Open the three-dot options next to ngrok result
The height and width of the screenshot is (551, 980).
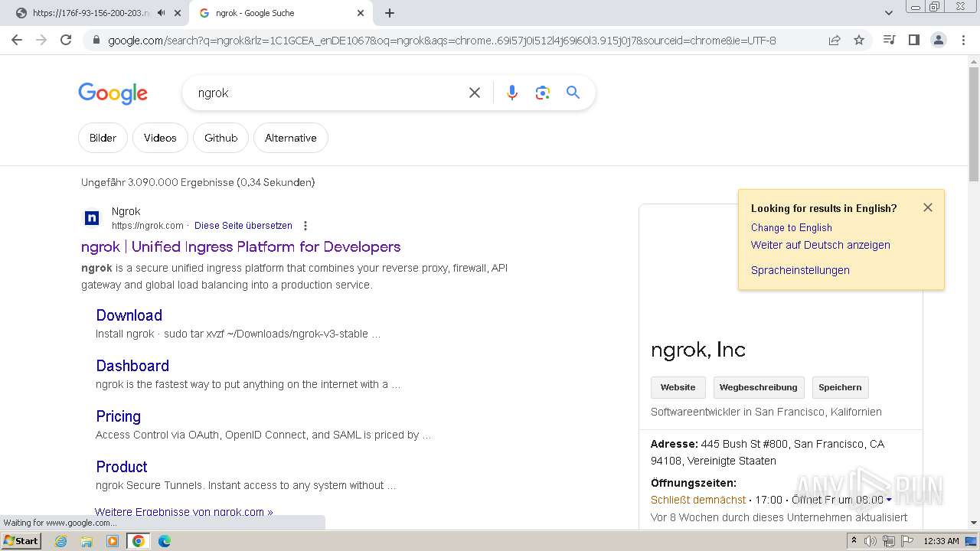pos(305,226)
